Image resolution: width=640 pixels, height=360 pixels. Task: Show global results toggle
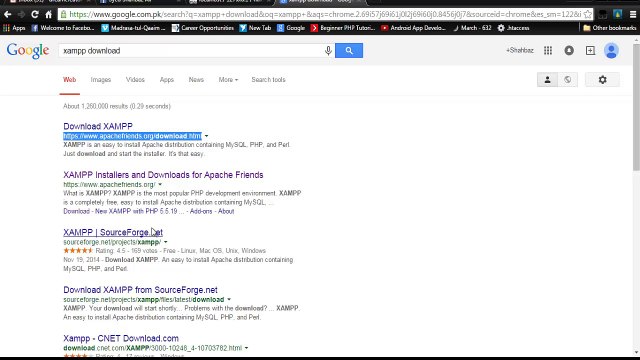click(x=567, y=80)
